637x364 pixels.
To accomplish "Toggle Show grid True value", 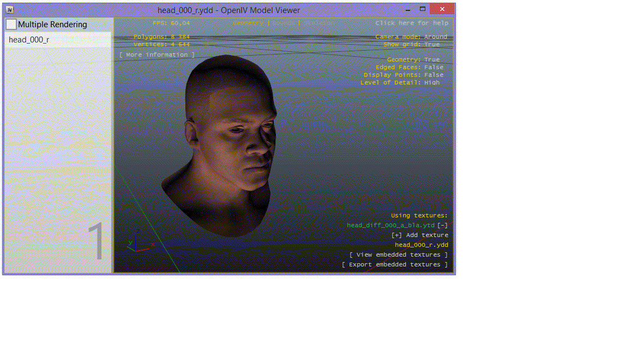I will (x=432, y=45).
